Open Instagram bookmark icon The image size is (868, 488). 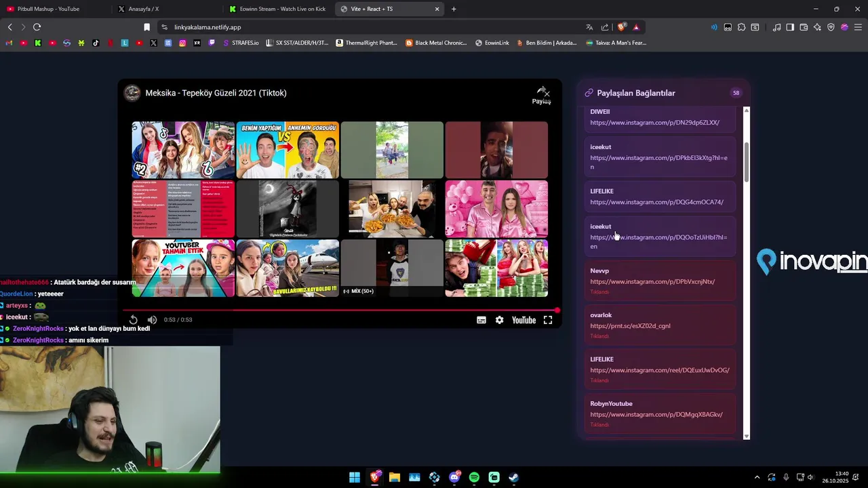[182, 43]
